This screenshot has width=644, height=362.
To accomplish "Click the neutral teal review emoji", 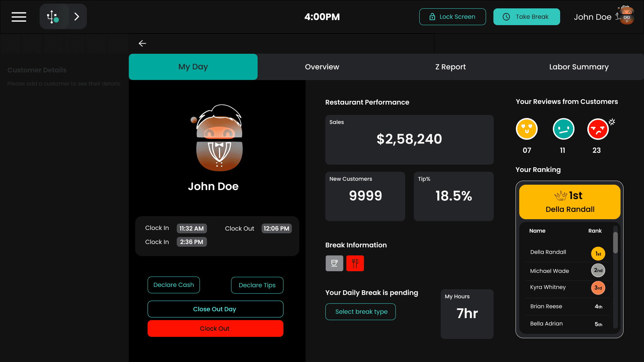I will point(563,129).
